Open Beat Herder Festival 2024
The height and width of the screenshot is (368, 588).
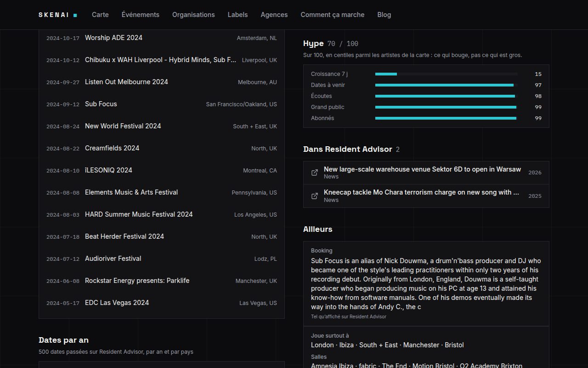click(162, 236)
